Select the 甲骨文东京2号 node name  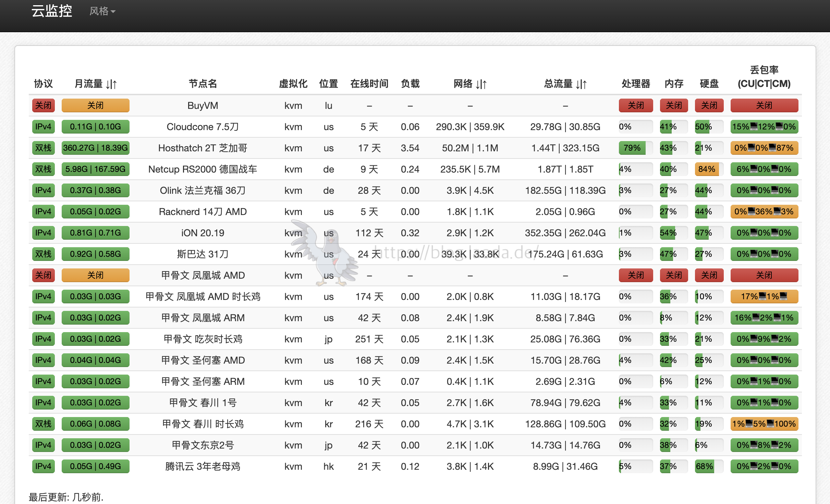pyautogui.click(x=203, y=445)
